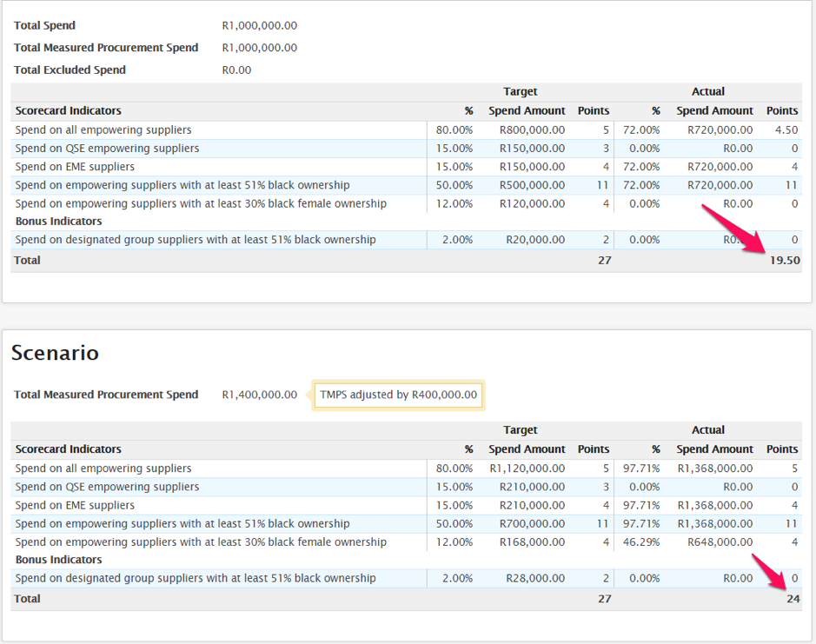The width and height of the screenshot is (816, 644).
Task: Click the Scenario table's actual total 24
Action: 793,599
